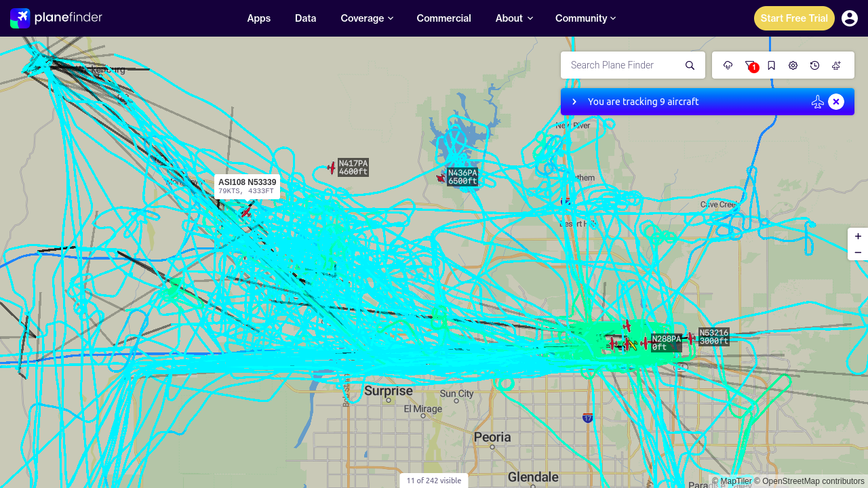Select the N53216 aircraft marker
The width and height of the screenshot is (868, 488).
pos(690,338)
